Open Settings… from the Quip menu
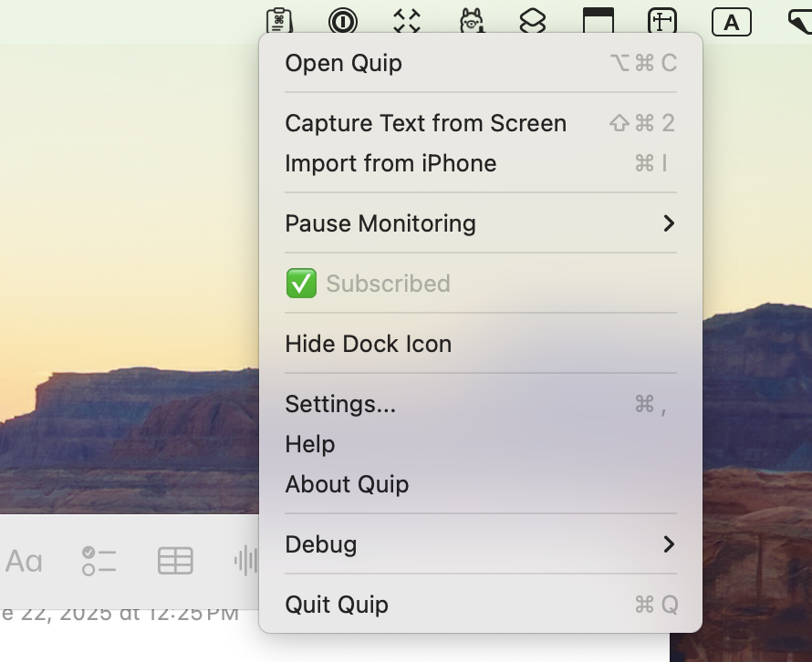Image resolution: width=812 pixels, height=662 pixels. 481,404
